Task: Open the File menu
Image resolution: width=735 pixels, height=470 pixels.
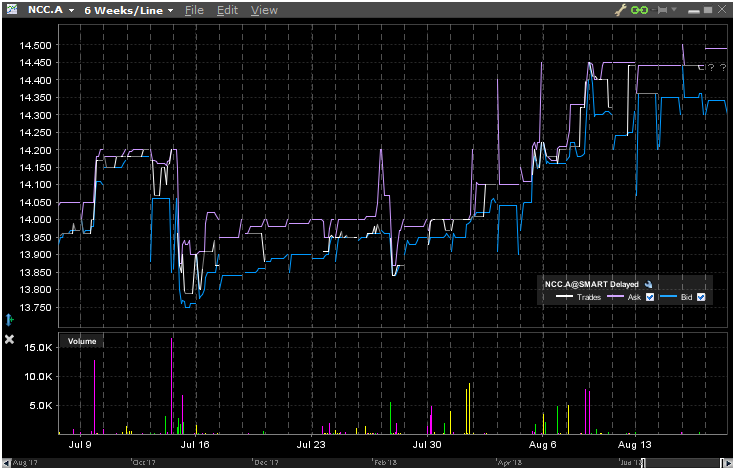Action: (x=194, y=10)
